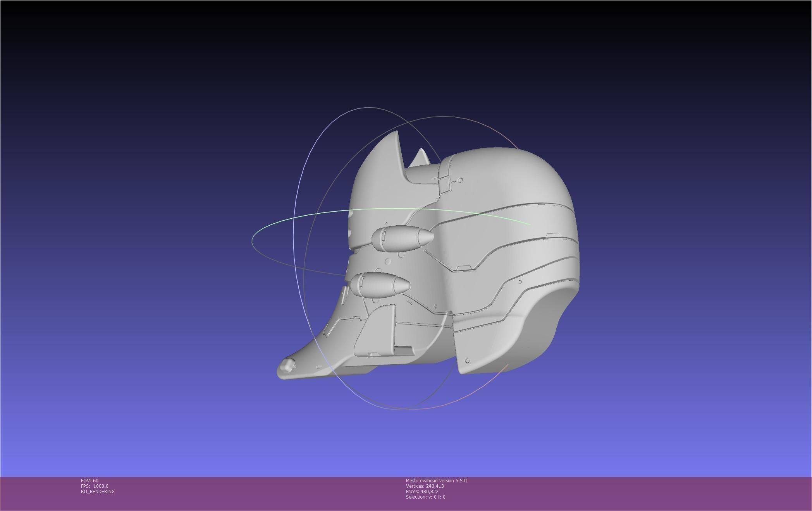
Task: Click the 'Selection: v: 0 f: 0' text
Action: click(x=425, y=497)
